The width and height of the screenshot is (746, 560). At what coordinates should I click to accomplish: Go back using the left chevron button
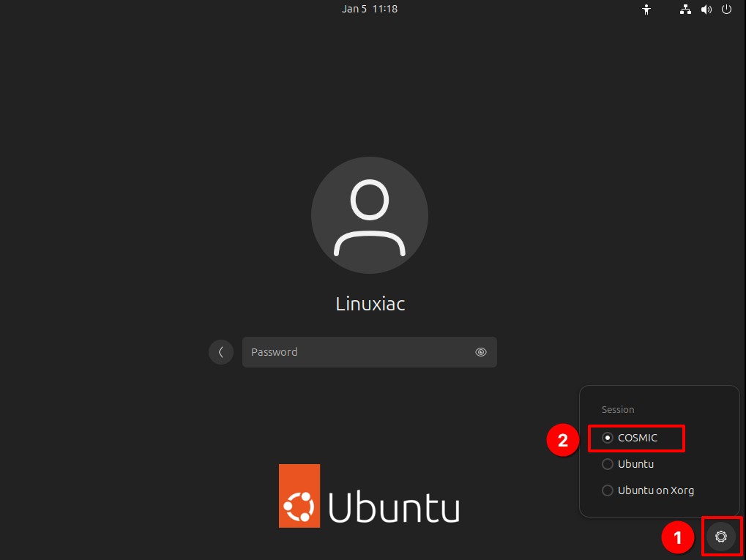click(x=221, y=352)
